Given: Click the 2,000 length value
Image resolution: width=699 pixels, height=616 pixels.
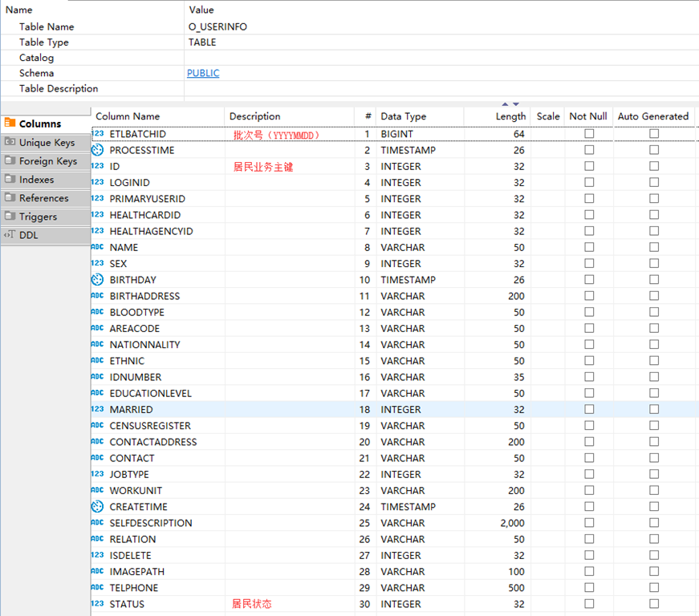Looking at the screenshot, I should (x=512, y=523).
